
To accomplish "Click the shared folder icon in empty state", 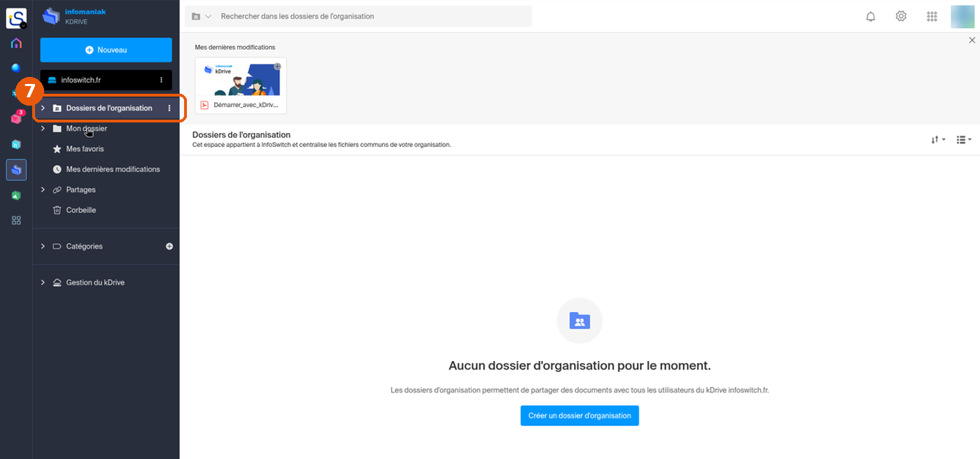I will pos(580,320).
